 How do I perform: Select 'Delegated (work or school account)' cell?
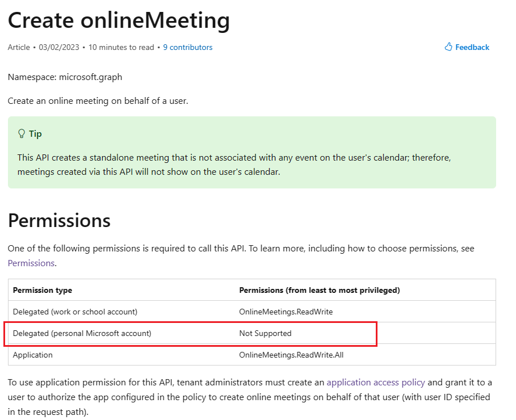click(x=75, y=312)
